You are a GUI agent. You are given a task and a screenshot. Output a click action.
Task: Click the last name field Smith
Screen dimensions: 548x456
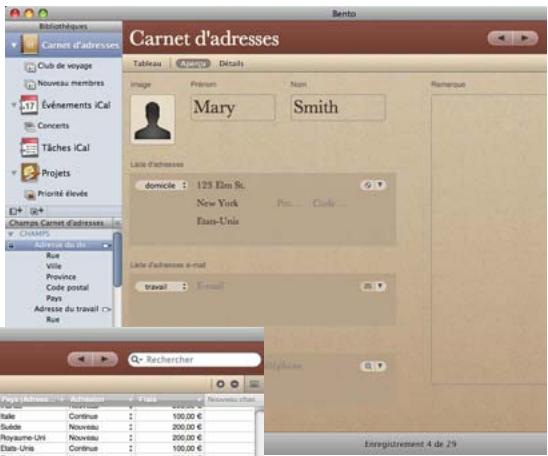[338, 107]
